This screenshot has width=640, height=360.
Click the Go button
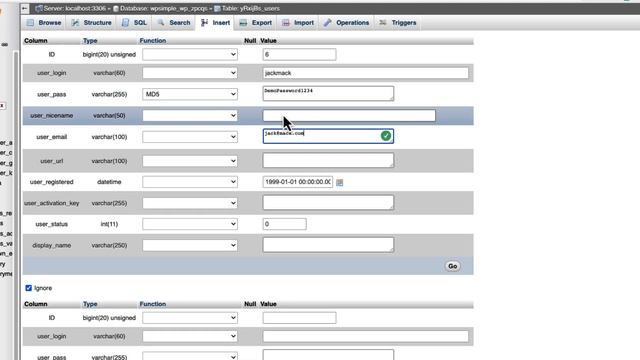coord(453,266)
